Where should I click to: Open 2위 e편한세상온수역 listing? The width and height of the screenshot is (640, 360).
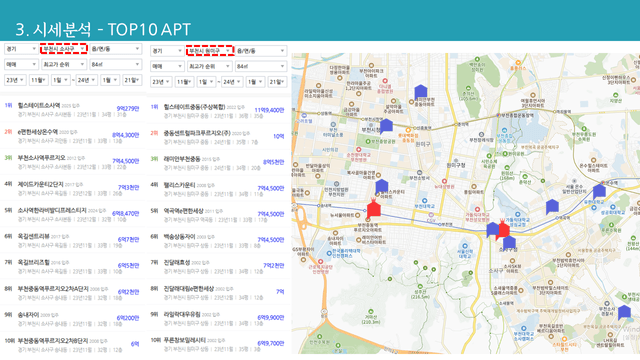[72, 136]
